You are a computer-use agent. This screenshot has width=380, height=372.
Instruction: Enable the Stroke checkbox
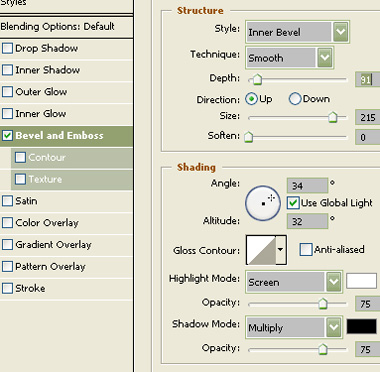[7, 288]
